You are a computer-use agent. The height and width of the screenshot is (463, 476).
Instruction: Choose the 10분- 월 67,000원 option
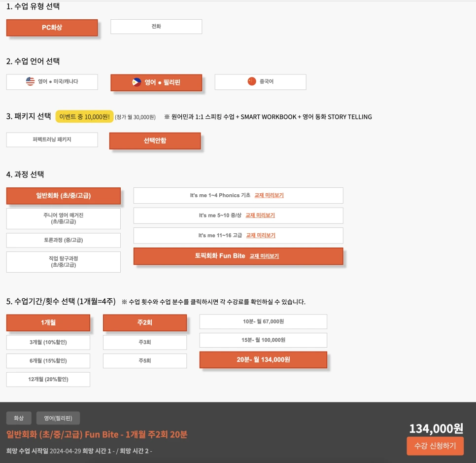(x=263, y=321)
